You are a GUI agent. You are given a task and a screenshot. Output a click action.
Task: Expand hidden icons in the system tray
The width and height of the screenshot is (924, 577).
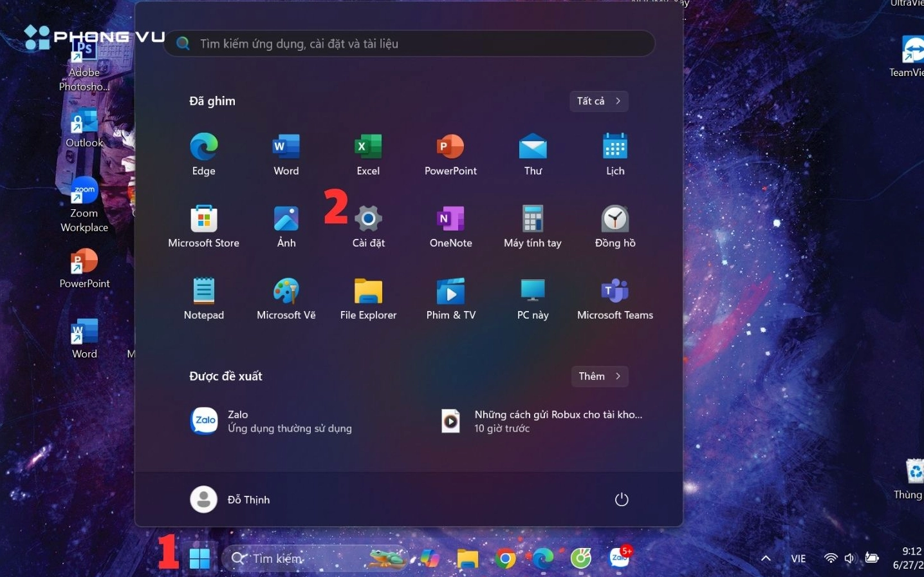pos(765,558)
